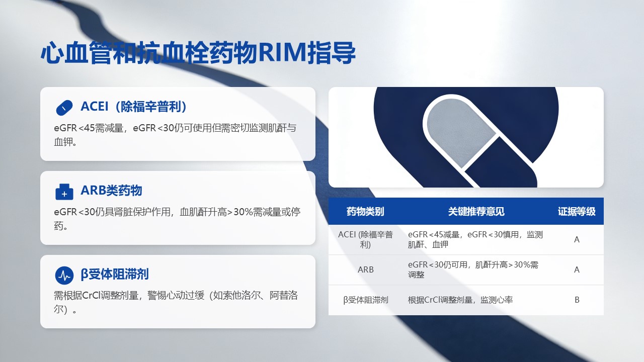This screenshot has width=644, height=362.
Task: Select the ARB cell in the table
Action: 365,270
